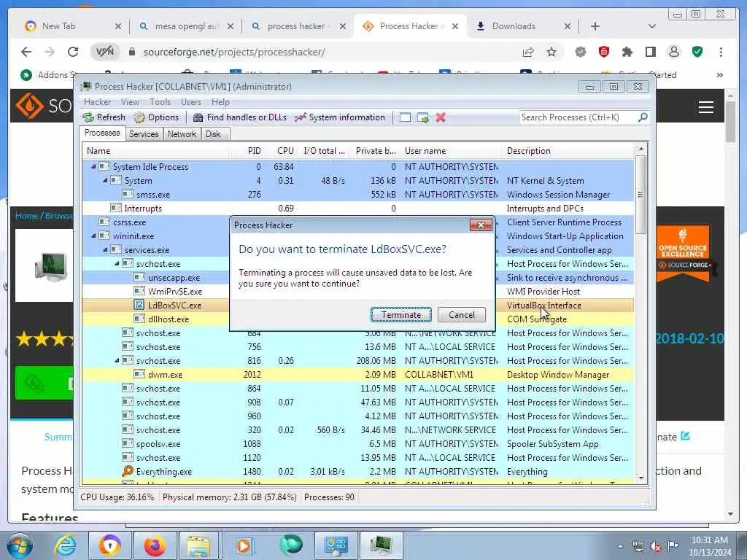
Task: Open the Help menu in Process Hacker
Action: 220,102
